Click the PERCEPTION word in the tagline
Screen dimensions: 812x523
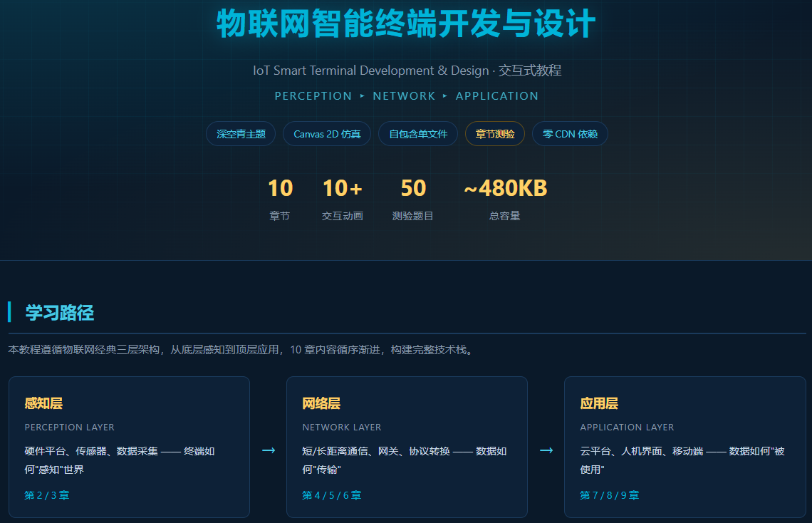313,95
